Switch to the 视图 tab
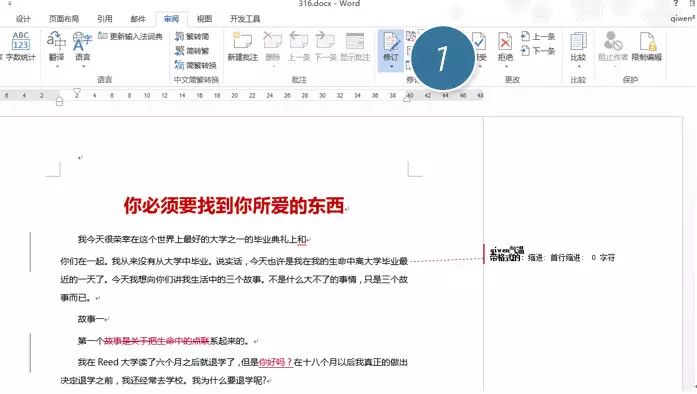The width and height of the screenshot is (697, 394). coord(204,19)
